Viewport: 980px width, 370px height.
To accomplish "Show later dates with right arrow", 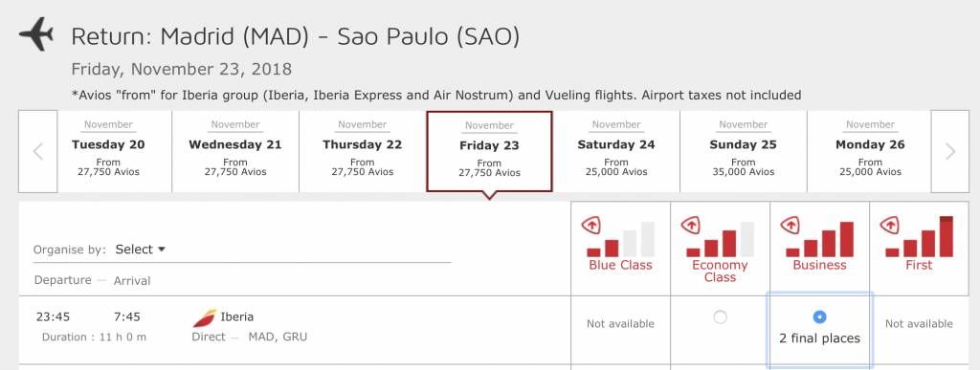I will [950, 152].
